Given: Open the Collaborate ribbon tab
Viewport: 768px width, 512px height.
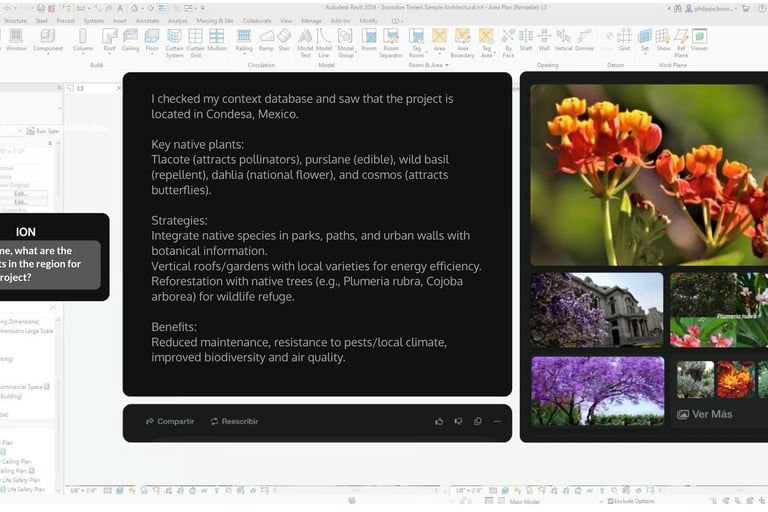Looking at the screenshot, I should [x=257, y=21].
